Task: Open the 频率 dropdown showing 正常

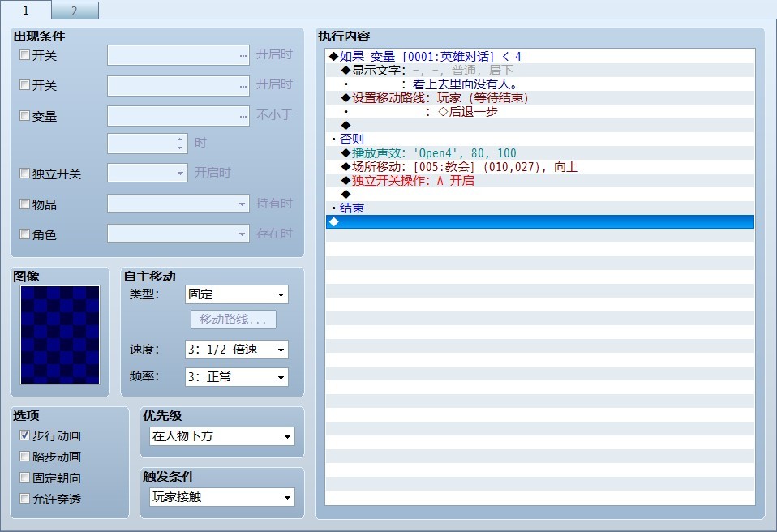Action: [x=236, y=377]
